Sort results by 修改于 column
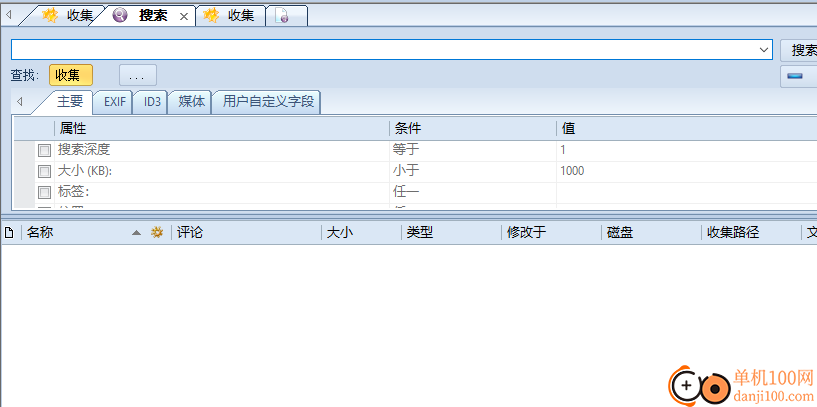The width and height of the screenshot is (817, 407). pyautogui.click(x=552, y=232)
